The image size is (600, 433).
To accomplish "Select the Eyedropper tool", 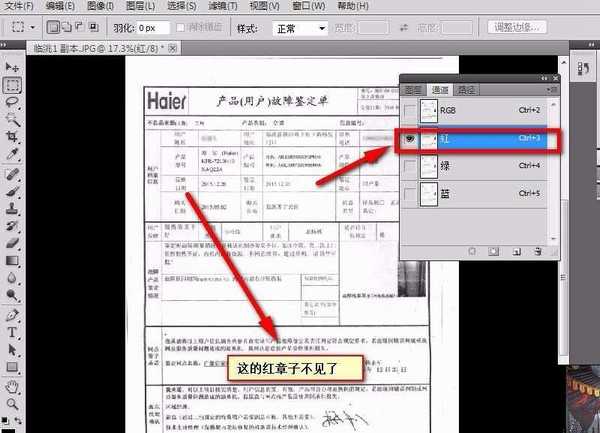I will pos(12,154).
